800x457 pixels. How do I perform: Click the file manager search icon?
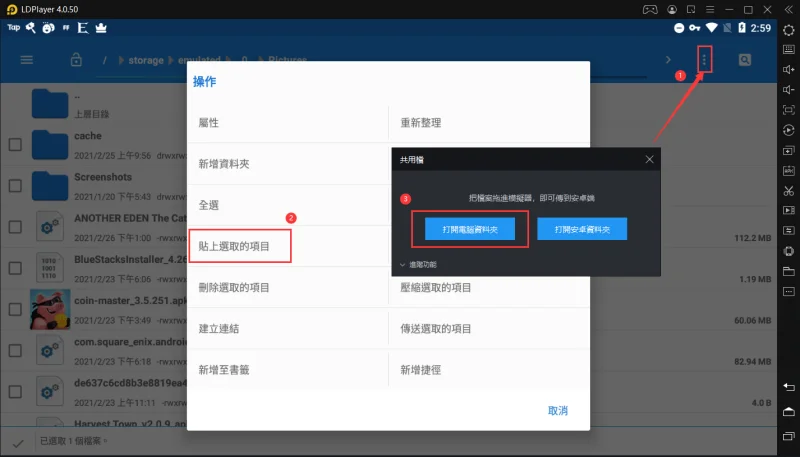(x=745, y=60)
